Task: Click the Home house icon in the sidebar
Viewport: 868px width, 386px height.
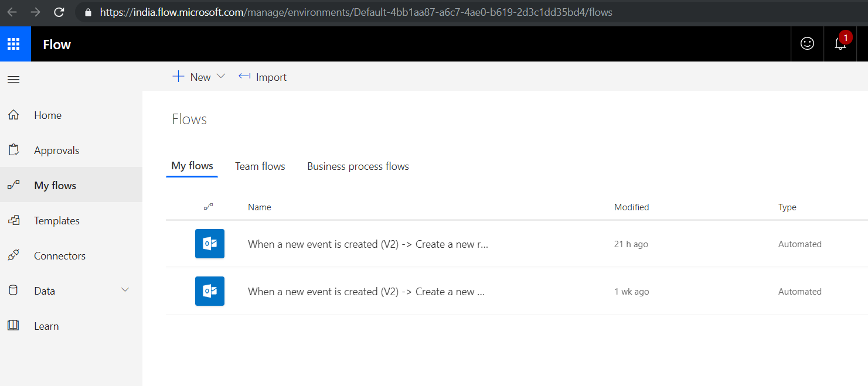Action: [13, 115]
